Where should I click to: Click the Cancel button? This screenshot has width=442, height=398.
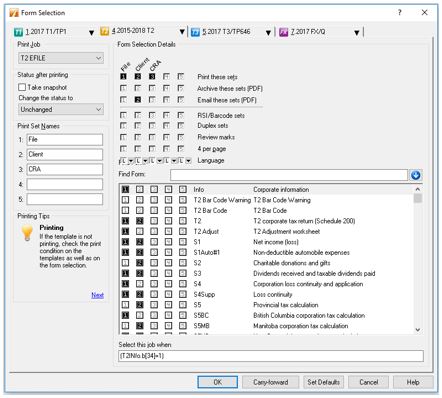coord(368,382)
